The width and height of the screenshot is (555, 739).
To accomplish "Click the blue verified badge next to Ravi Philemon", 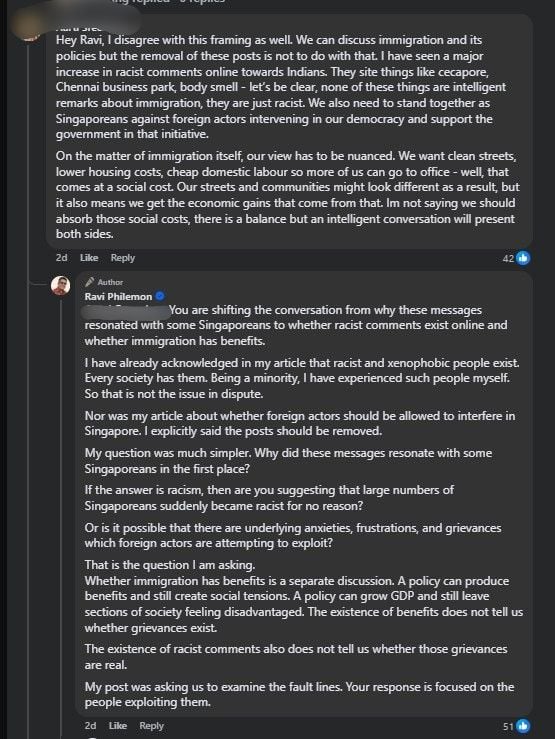I will pyautogui.click(x=160, y=296).
